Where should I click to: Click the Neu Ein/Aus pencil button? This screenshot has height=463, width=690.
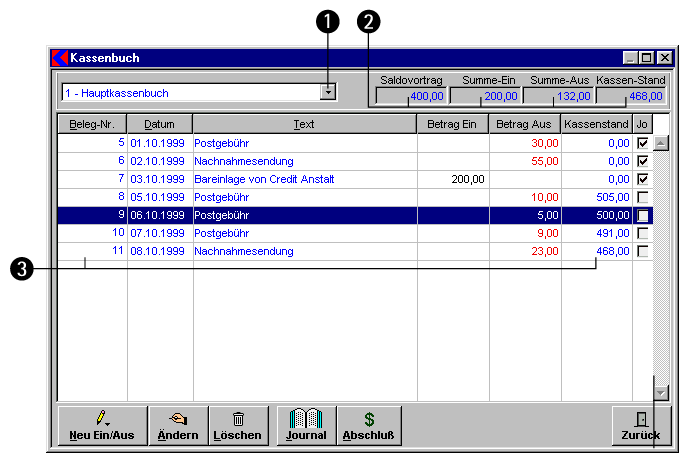101,425
